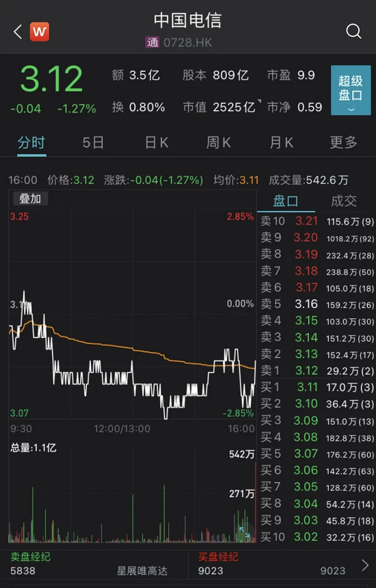Select the 卖10 row at 3.21
The image size is (376, 588).
(317, 221)
